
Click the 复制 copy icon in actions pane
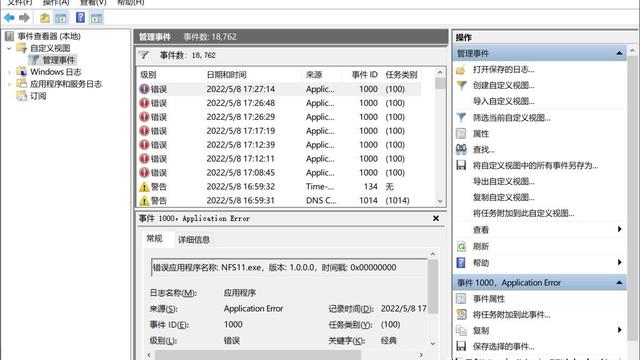pos(461,330)
